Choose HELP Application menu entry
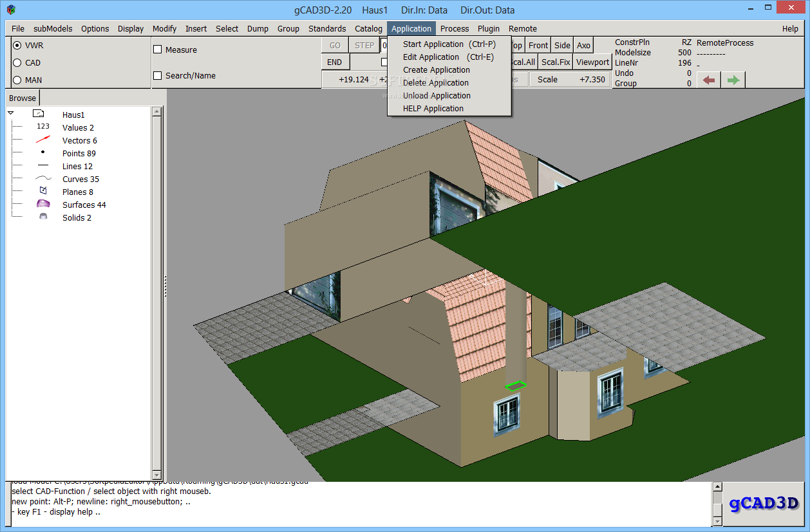The width and height of the screenshot is (810, 532). click(449, 108)
